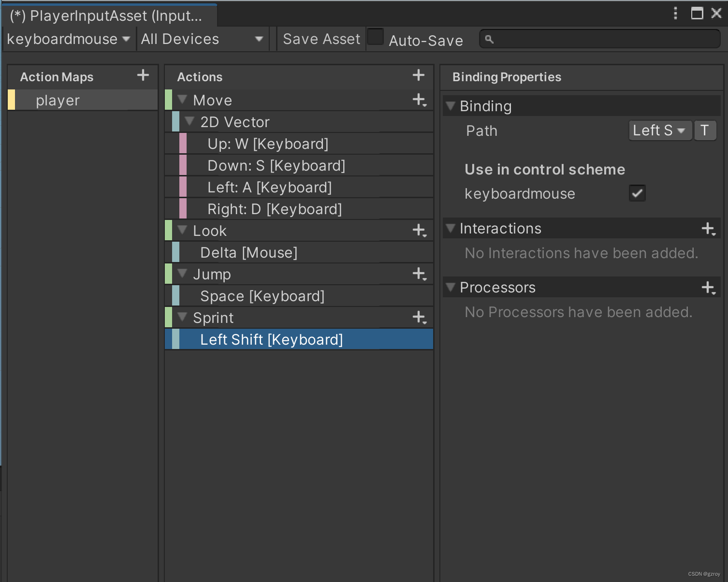Add binding to Look action
The height and width of the screenshot is (582, 728).
pos(420,231)
